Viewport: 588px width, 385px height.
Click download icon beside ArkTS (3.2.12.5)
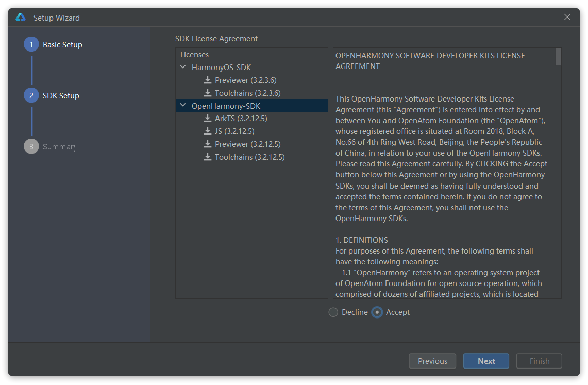207,118
